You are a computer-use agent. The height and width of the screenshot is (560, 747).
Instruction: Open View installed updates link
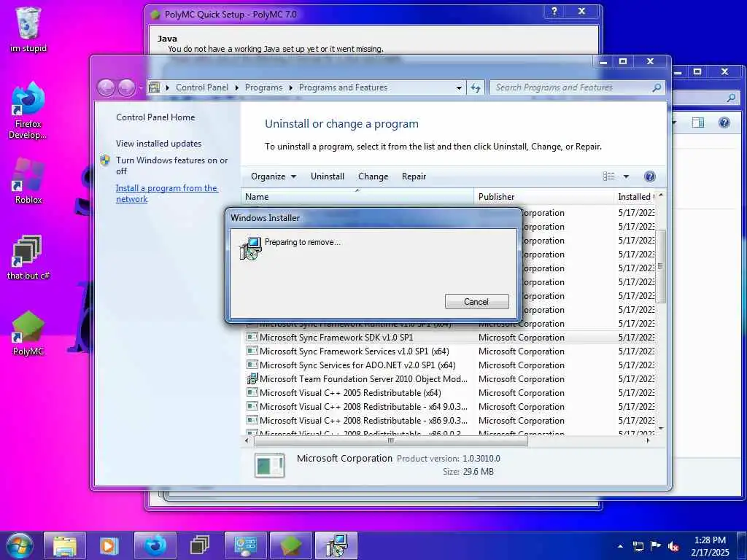tap(158, 144)
